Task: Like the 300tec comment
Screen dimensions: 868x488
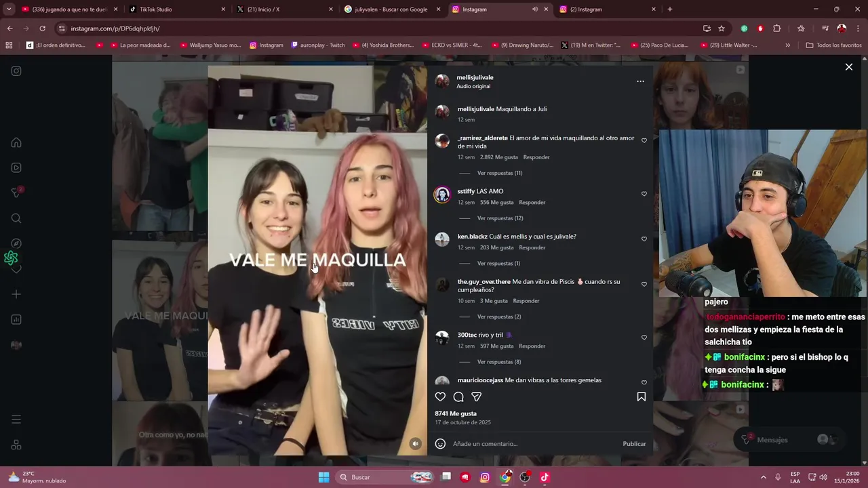Action: [644, 338]
